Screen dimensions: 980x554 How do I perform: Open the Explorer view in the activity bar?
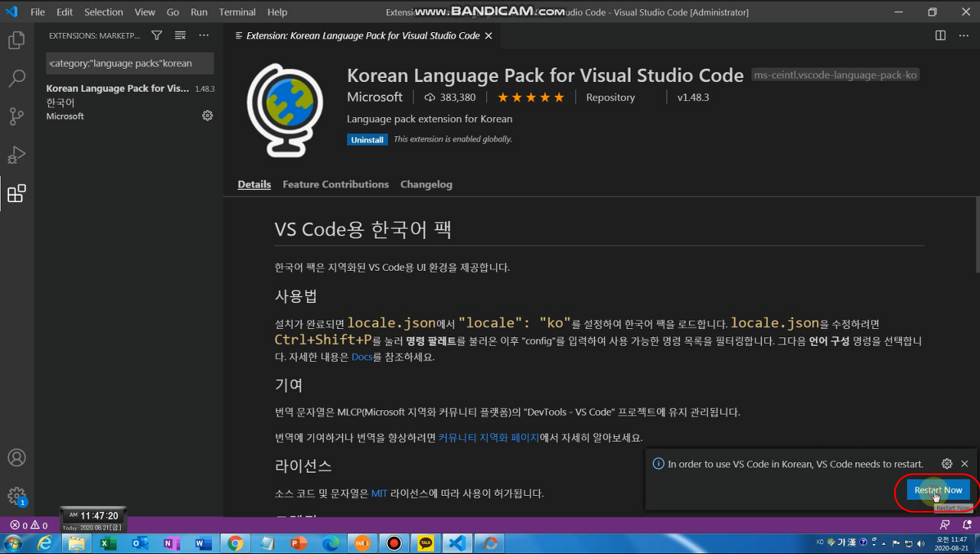pyautogui.click(x=17, y=41)
